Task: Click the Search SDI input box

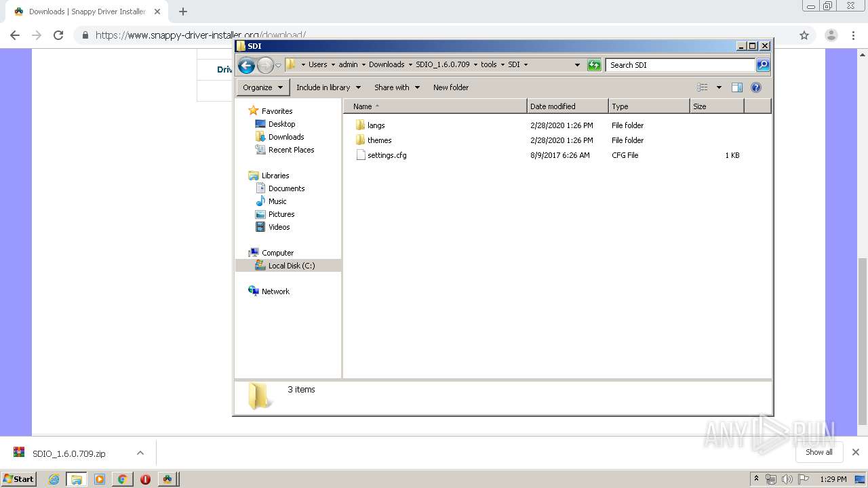Action: pyautogui.click(x=680, y=65)
